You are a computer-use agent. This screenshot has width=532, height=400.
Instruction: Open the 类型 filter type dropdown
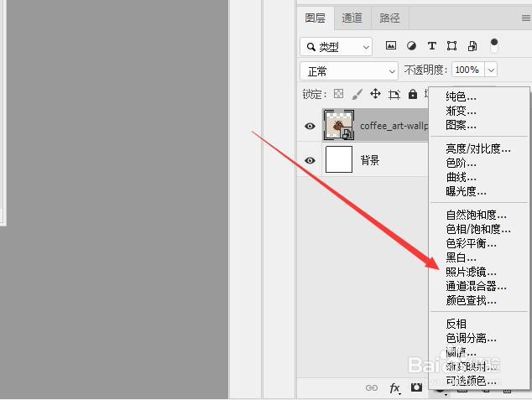pyautogui.click(x=336, y=47)
